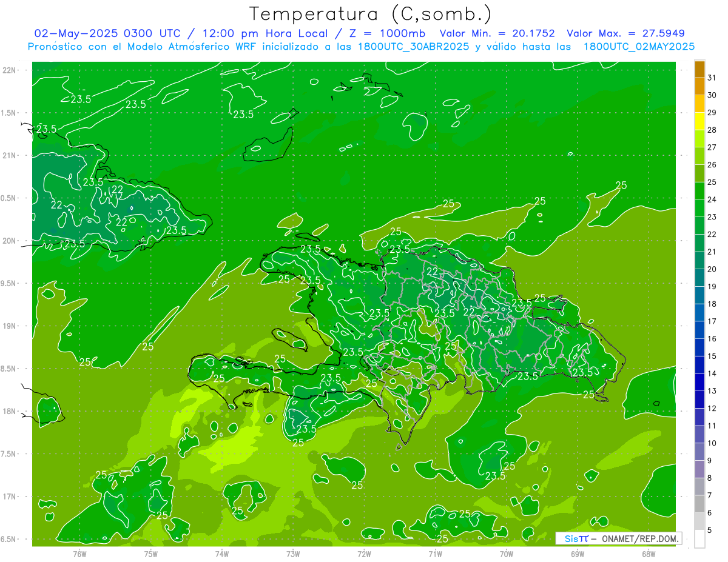Click the 17N latitude axis label
The width and height of the screenshot is (728, 562).
[9, 497]
